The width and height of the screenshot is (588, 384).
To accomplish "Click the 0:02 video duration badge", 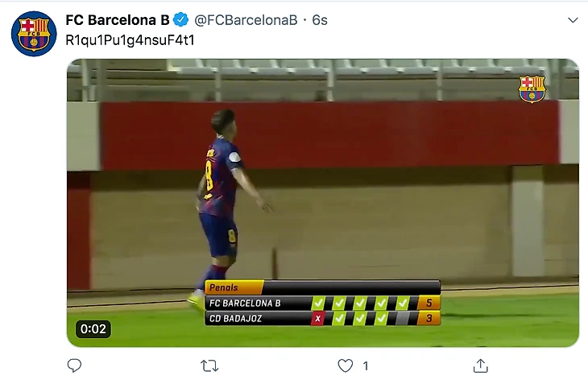I will [x=93, y=329].
